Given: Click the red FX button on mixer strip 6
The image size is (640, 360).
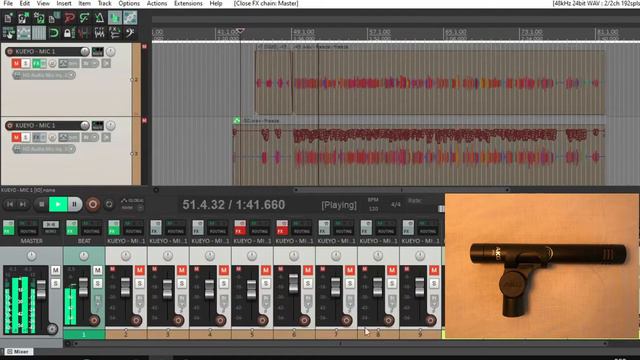Looking at the screenshot, I should [x=282, y=227].
